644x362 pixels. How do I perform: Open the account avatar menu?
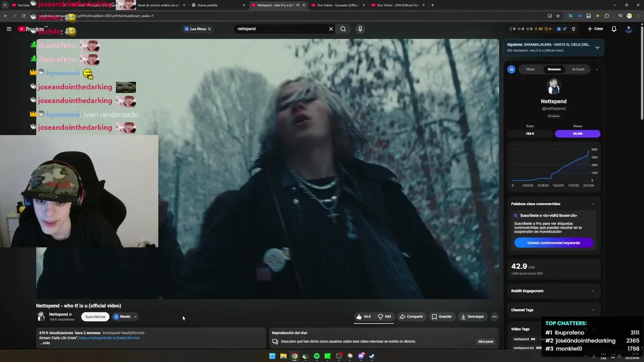tap(628, 29)
